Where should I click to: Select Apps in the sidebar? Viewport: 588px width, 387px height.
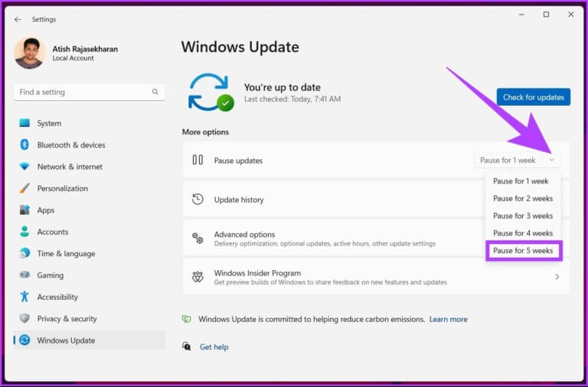[90, 210]
